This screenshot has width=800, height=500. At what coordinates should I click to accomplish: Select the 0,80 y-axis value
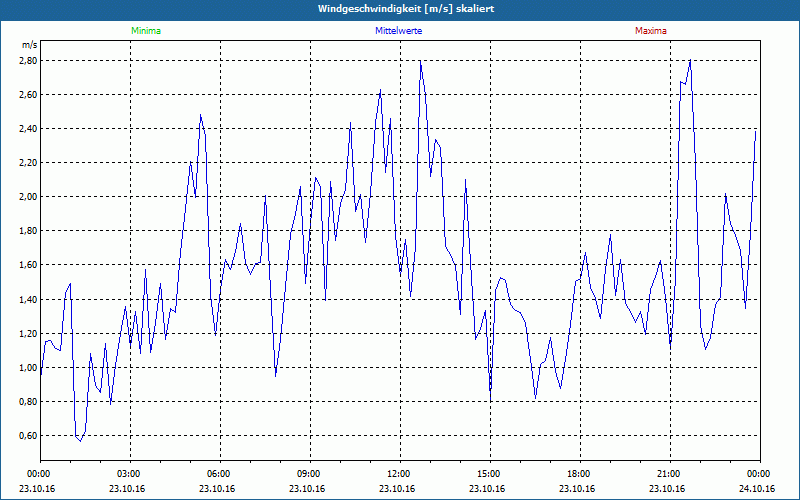coord(29,402)
